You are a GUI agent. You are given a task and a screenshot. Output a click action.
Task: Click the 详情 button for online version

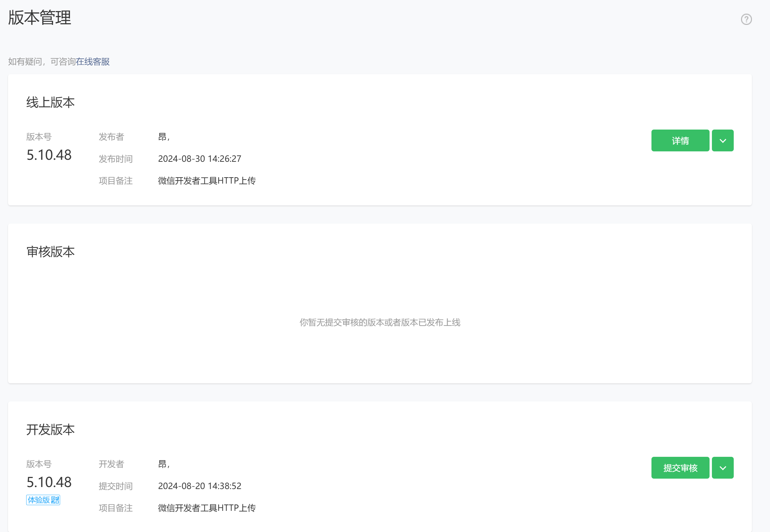[x=680, y=141]
